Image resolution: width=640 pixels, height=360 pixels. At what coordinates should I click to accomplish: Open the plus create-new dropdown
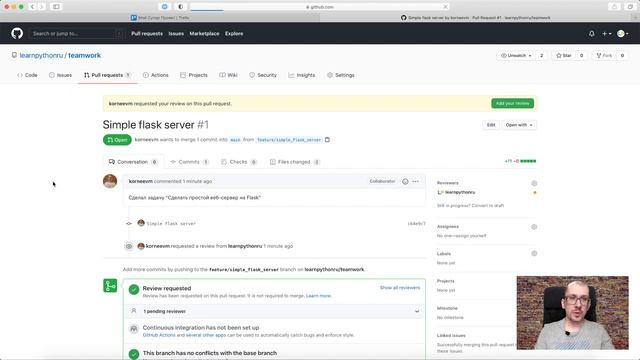click(607, 33)
